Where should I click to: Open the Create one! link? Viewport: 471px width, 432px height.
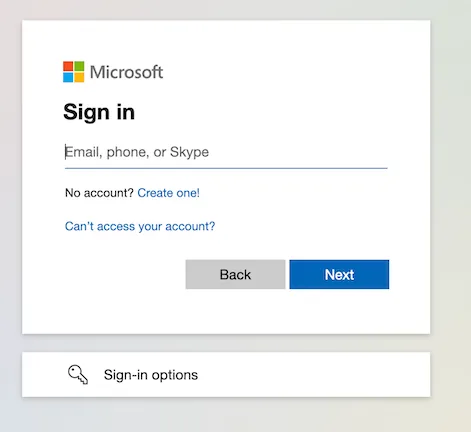168,193
